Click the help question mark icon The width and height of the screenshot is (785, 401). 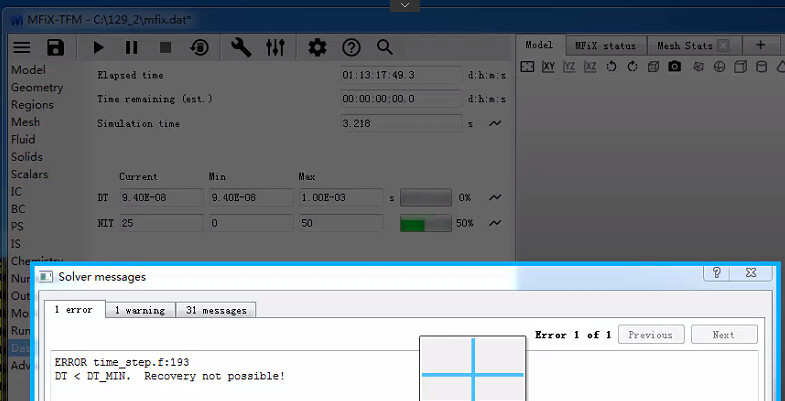[351, 47]
